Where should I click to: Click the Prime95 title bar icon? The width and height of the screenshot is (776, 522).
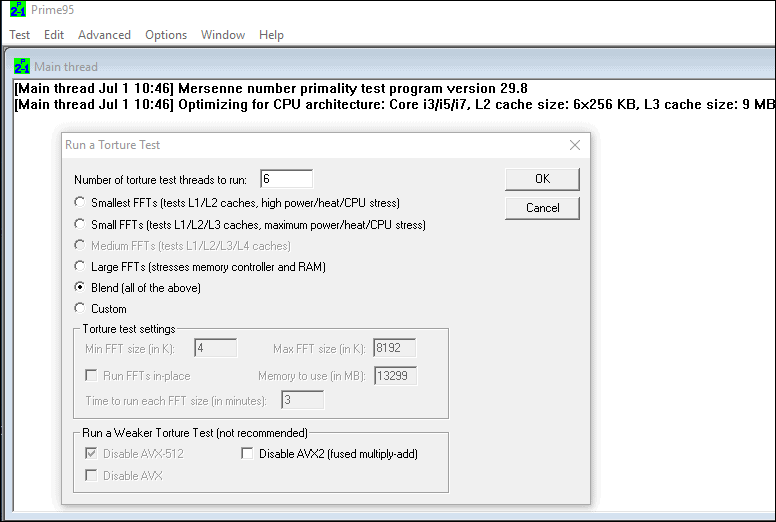pos(18,9)
